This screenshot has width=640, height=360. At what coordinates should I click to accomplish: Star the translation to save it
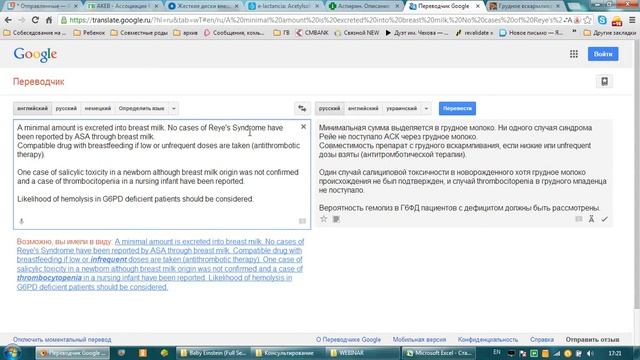pyautogui.click(x=324, y=219)
